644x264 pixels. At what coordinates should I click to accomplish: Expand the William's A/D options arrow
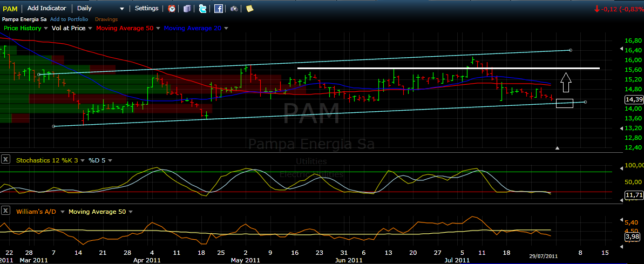(63, 212)
